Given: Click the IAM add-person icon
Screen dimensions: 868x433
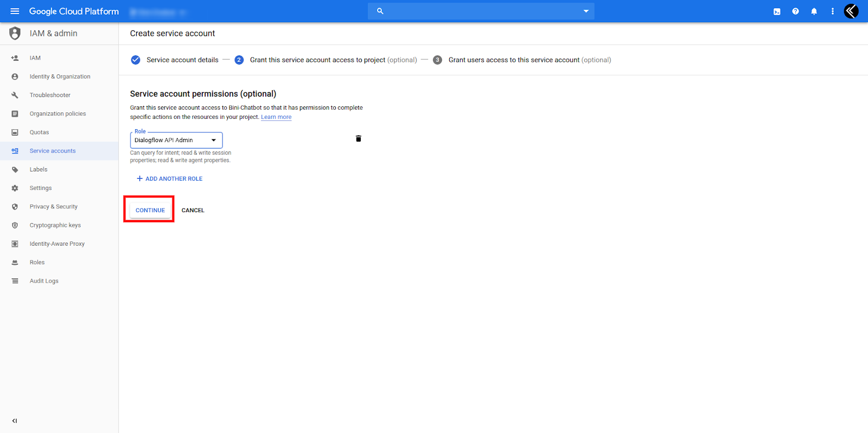Looking at the screenshot, I should pyautogui.click(x=15, y=58).
